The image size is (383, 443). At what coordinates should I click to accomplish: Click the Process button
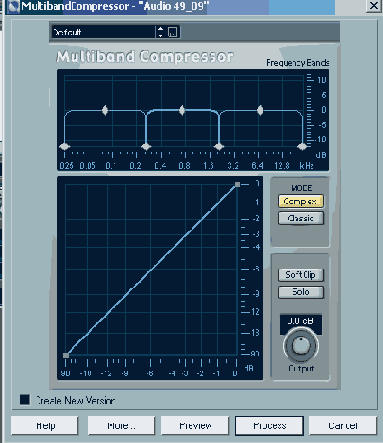(269, 426)
